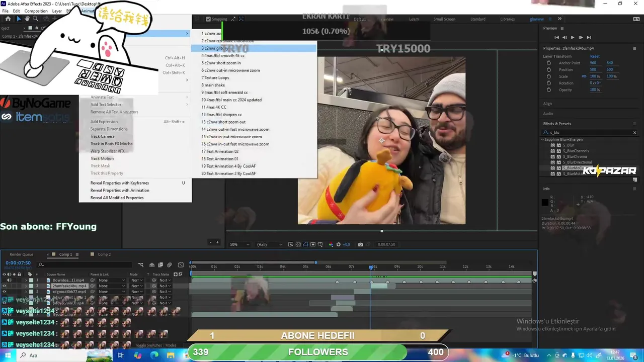Image resolution: width=644 pixels, height=362 pixels.
Task: Toggle Position stopwatch
Action: (x=549, y=69)
